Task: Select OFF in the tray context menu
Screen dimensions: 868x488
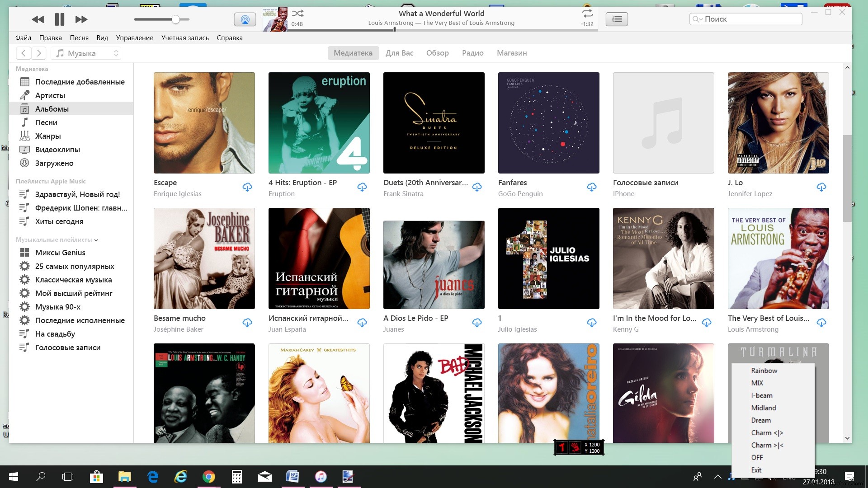Action: tap(757, 458)
